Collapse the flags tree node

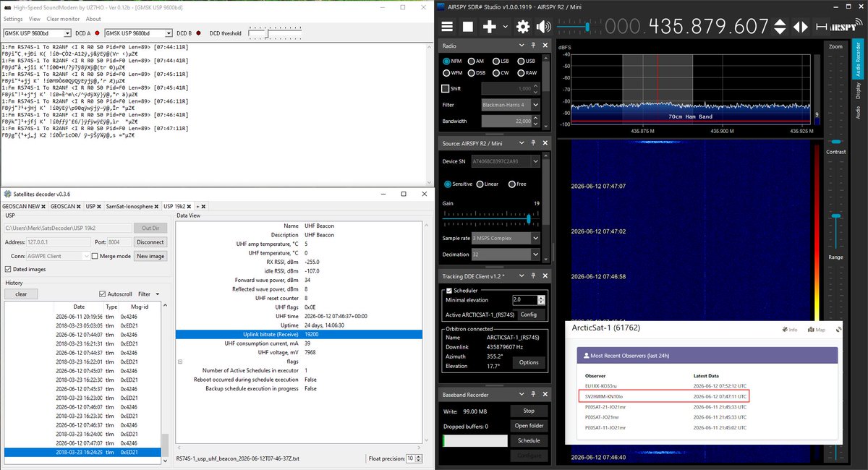tap(179, 361)
